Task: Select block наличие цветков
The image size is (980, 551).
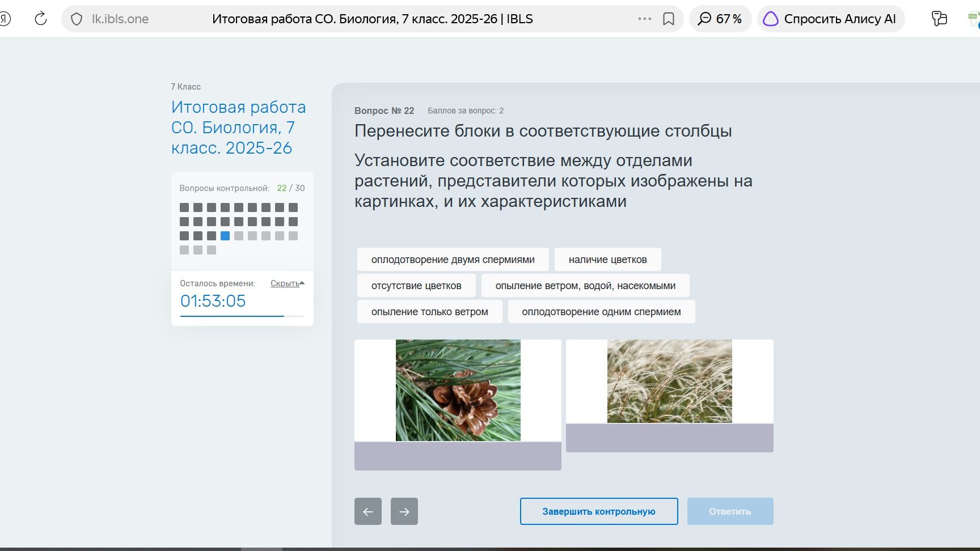Action: pos(608,260)
